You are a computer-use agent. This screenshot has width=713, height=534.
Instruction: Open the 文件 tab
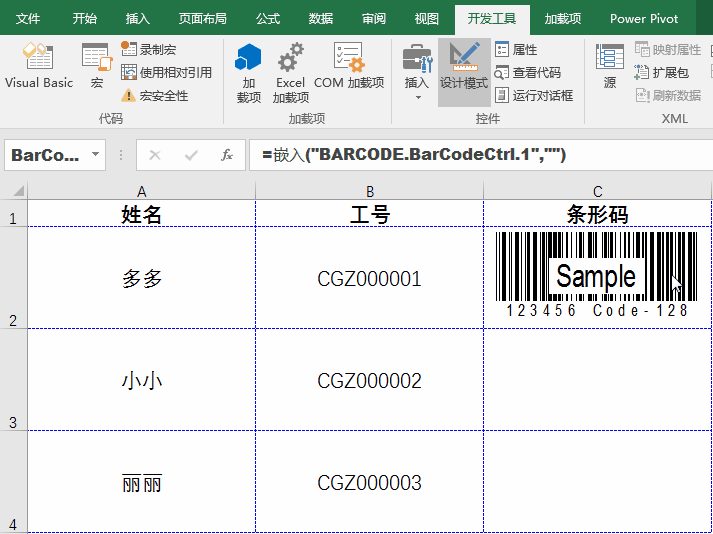28,19
